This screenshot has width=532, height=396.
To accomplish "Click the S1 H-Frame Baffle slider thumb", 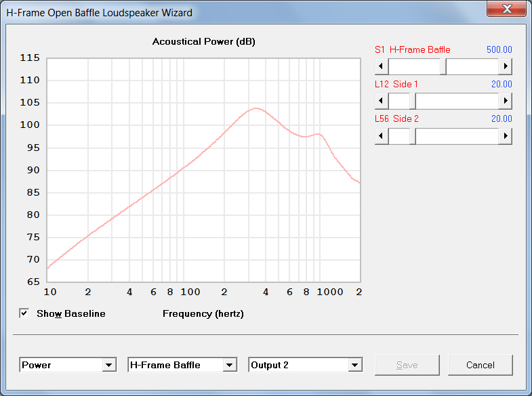I will [x=443, y=66].
